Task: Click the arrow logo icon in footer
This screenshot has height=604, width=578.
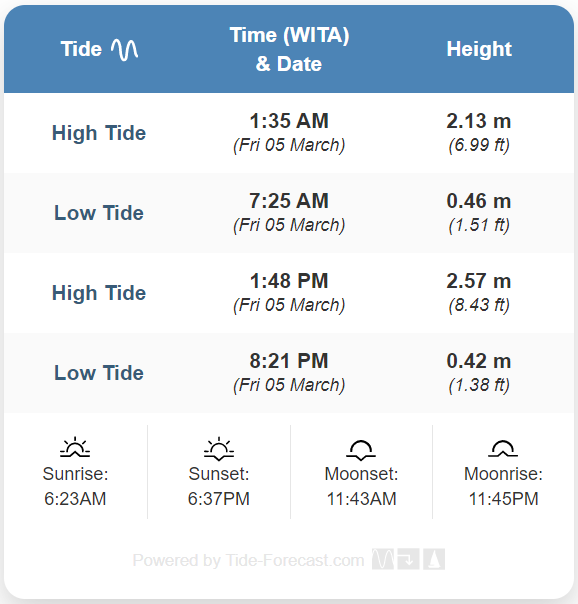Action: tap(408, 559)
